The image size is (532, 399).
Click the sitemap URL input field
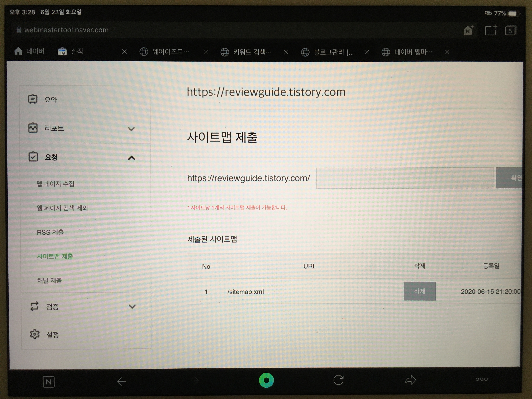pos(404,178)
